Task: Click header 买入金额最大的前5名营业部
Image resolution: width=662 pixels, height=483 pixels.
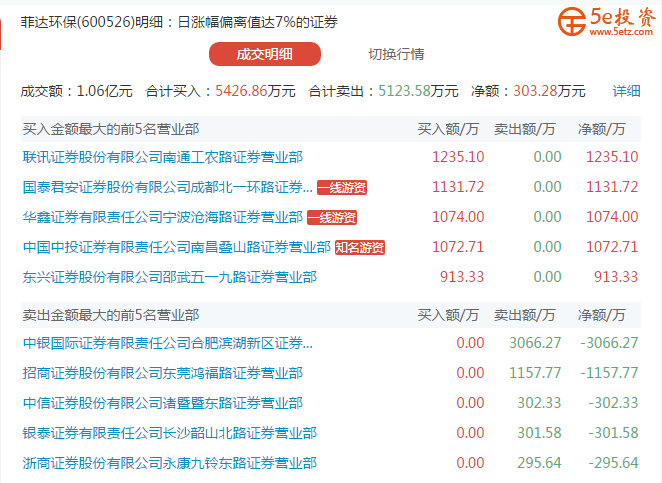Action: click(111, 129)
